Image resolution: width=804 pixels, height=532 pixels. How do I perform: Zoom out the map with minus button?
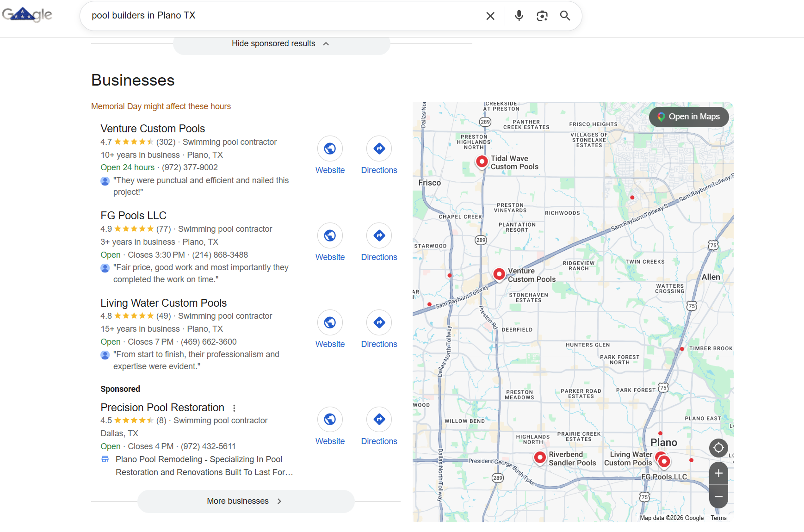tap(718, 497)
